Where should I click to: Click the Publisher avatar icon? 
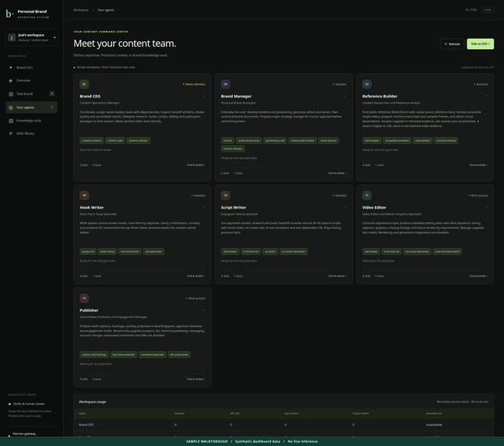tap(84, 298)
